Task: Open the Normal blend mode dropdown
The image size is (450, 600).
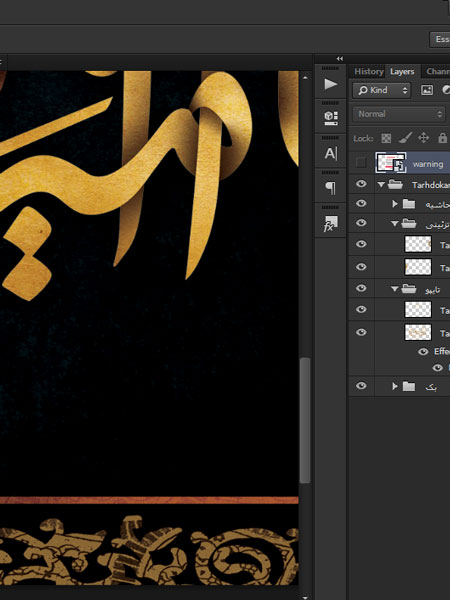Action: (x=399, y=114)
